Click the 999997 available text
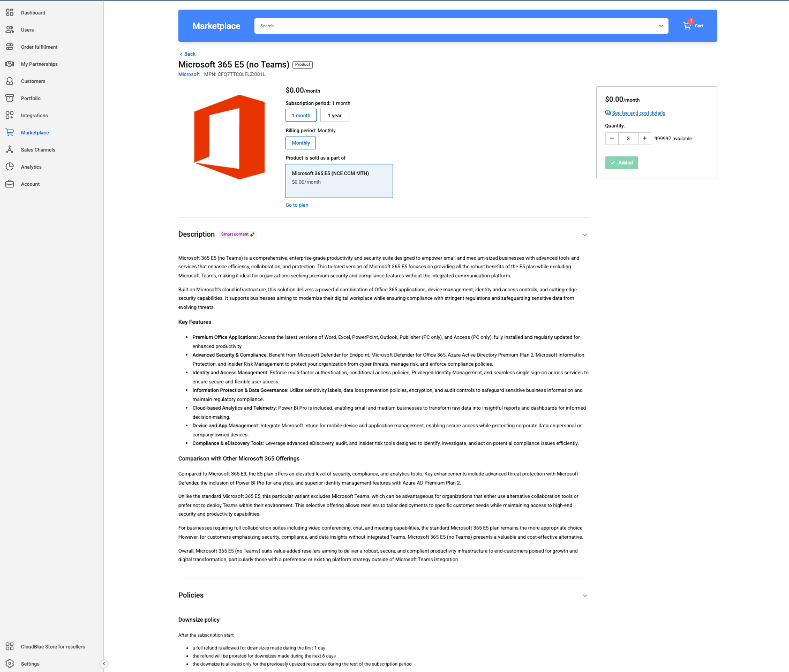 click(x=673, y=139)
